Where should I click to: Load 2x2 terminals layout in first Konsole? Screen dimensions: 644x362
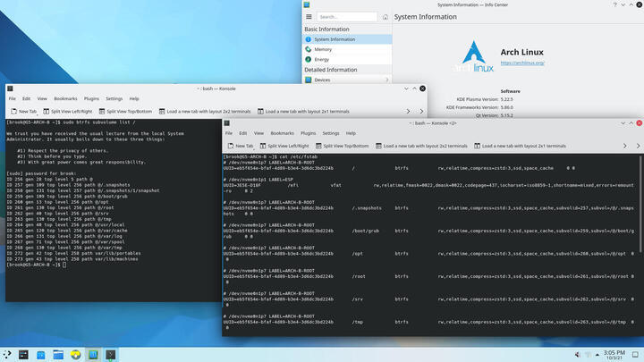pos(205,112)
